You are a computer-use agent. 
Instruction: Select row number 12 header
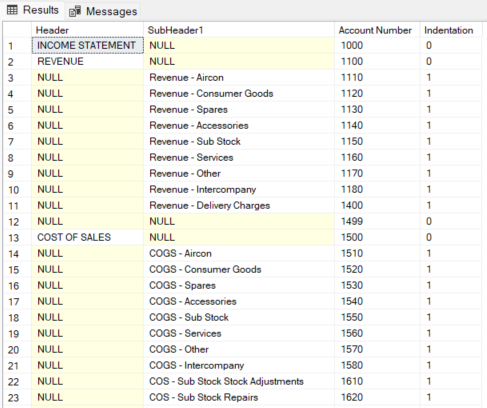coord(17,222)
